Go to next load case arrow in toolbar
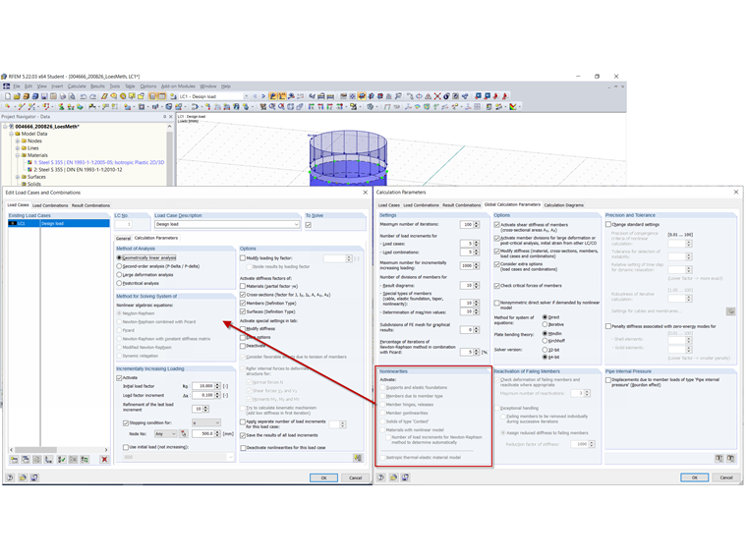Screen dimensions: 747x560 coord(263,96)
